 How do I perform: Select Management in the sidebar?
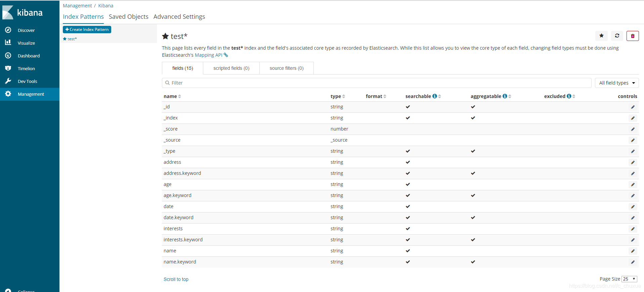(x=30, y=94)
